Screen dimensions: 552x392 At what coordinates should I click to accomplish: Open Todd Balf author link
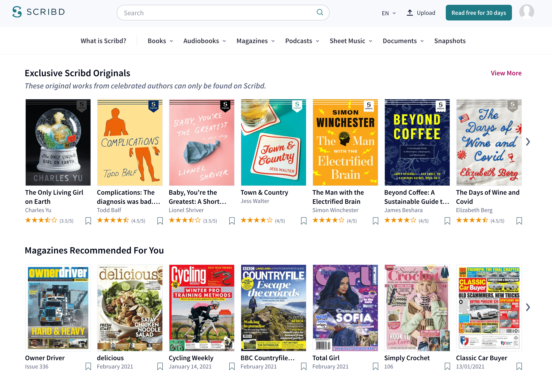click(x=109, y=210)
